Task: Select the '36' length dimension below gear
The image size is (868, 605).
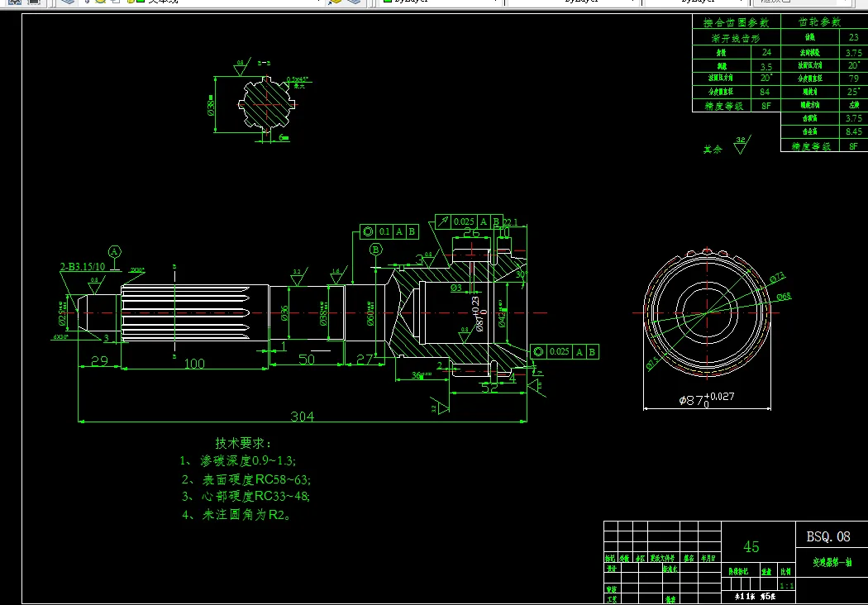Action: (421, 375)
